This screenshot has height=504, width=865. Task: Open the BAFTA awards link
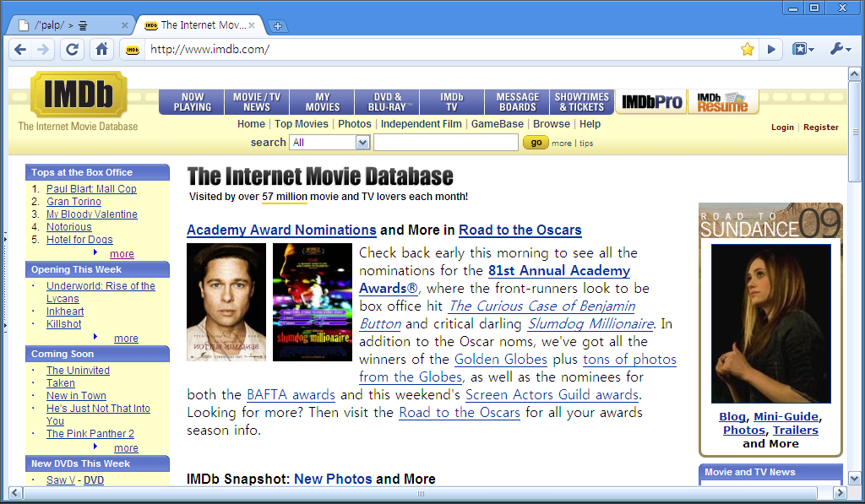(x=291, y=395)
